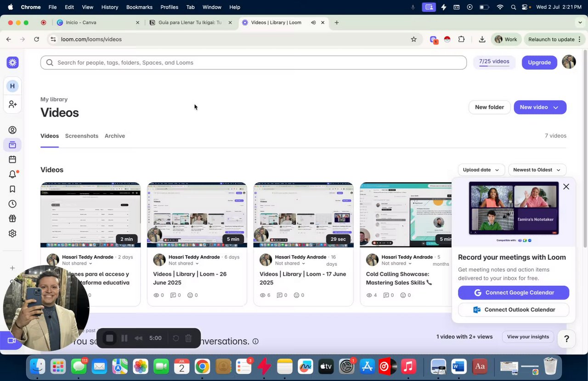The image size is (588, 381).
Task: Close the Record your meetings popup
Action: (x=566, y=186)
